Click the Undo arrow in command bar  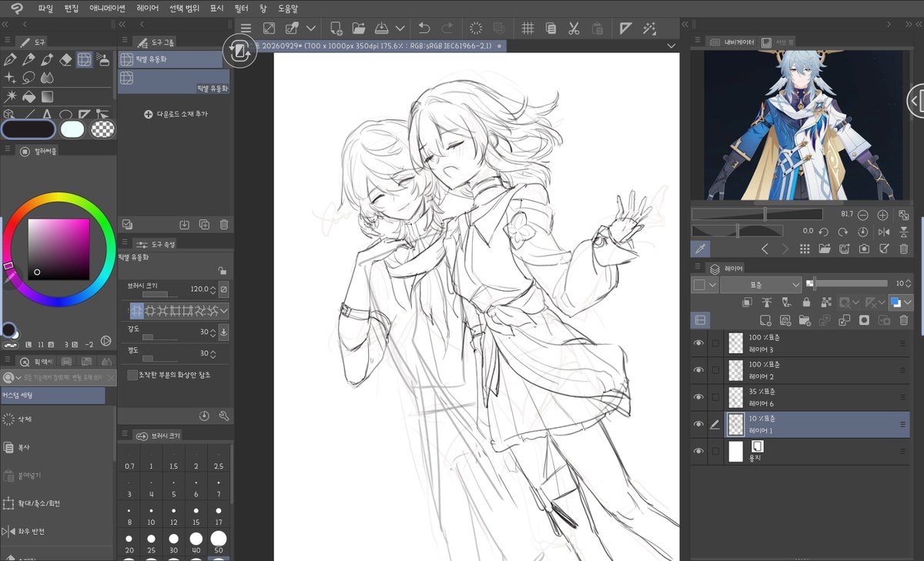coord(423,28)
